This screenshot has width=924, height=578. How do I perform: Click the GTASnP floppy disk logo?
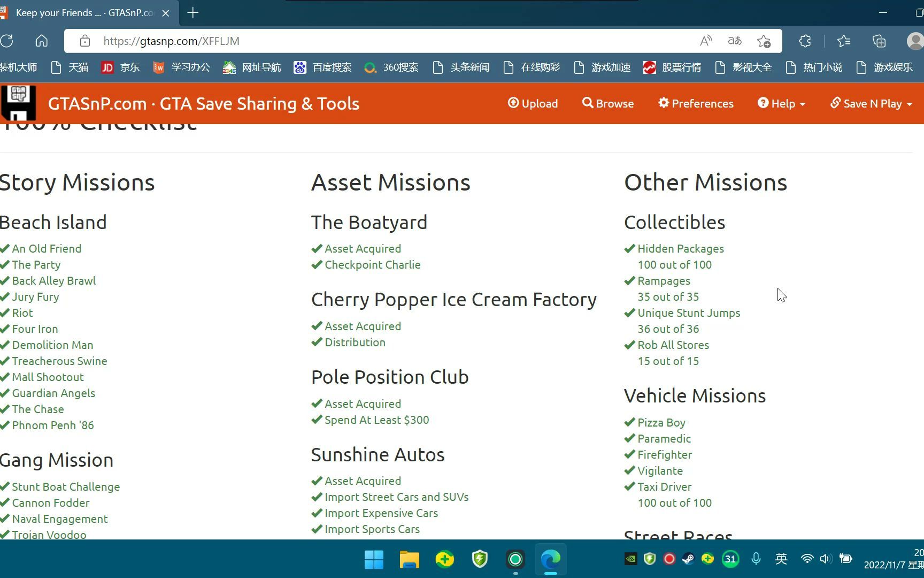point(18,103)
